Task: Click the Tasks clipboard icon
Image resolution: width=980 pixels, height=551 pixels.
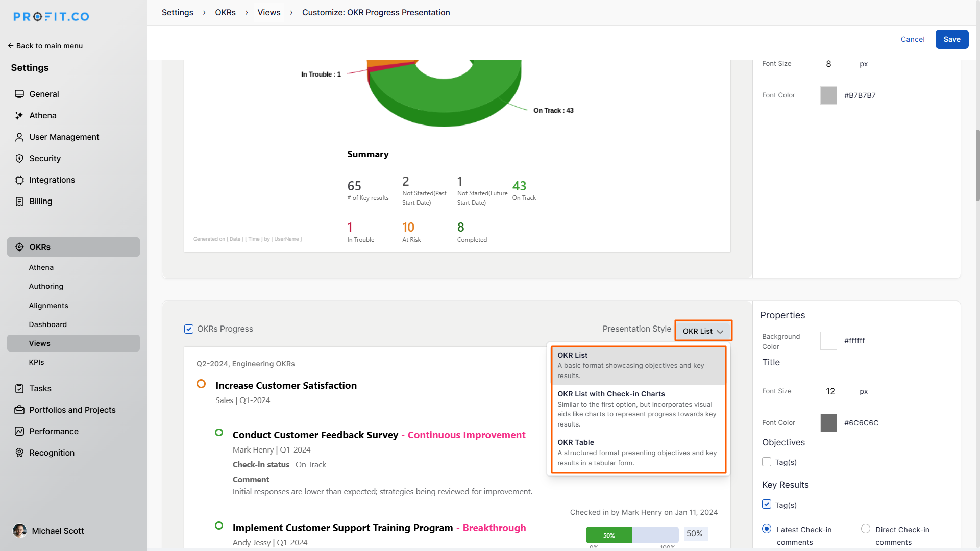Action: point(19,389)
